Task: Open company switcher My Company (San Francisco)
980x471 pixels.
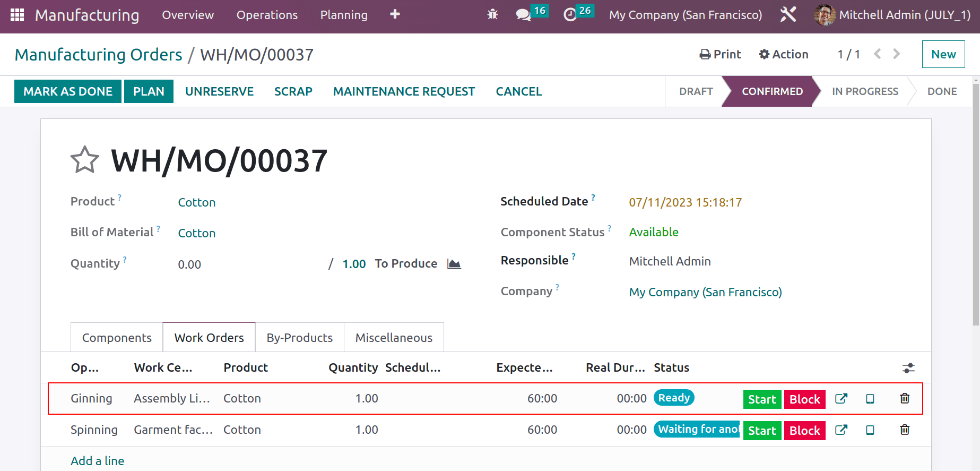Action: tap(686, 15)
